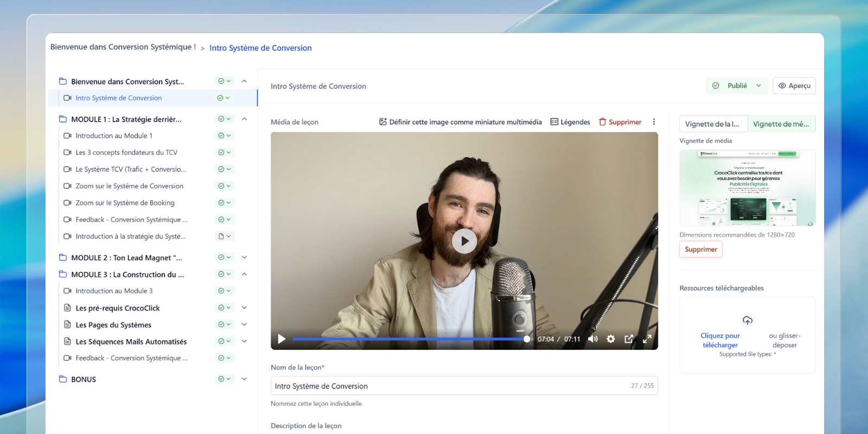Open status dropdown for Intro Système de Conversion
This screenshot has height=434, width=868.
point(224,98)
